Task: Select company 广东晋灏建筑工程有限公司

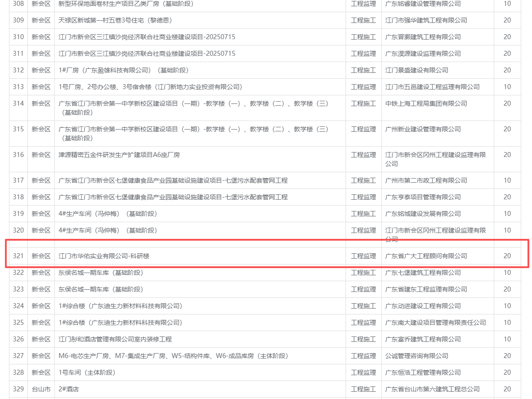Action: coord(423,37)
